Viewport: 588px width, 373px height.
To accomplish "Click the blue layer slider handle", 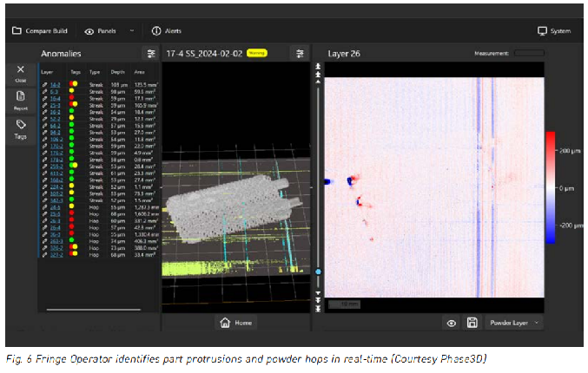I will (318, 272).
